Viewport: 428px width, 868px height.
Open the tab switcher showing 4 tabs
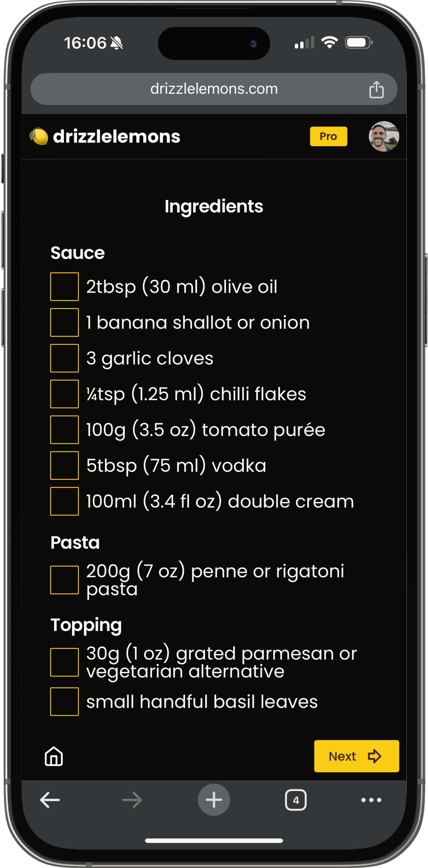click(x=296, y=800)
